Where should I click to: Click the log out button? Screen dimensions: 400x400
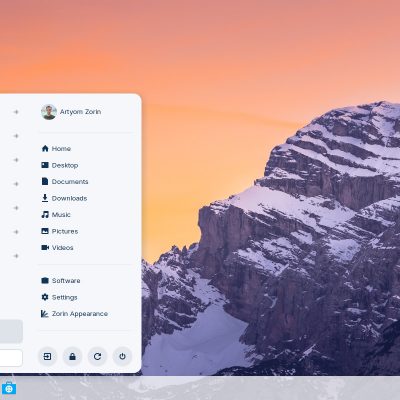(48, 357)
